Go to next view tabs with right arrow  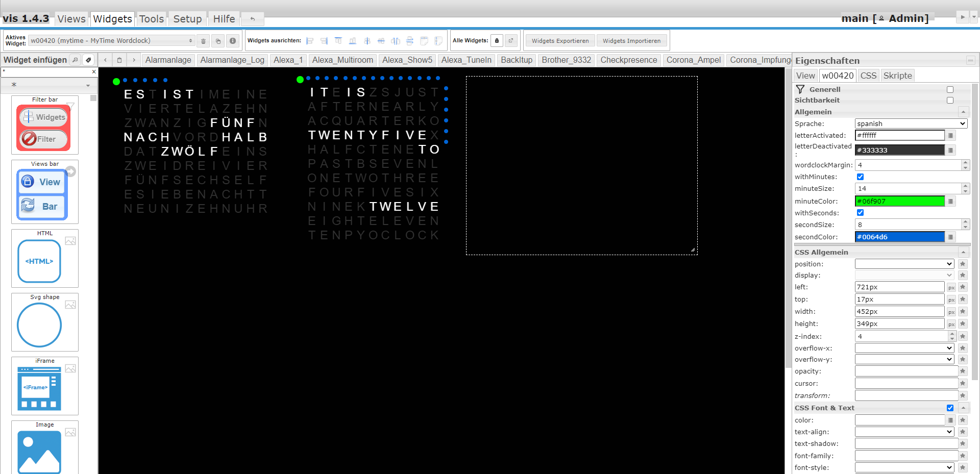[x=134, y=60]
